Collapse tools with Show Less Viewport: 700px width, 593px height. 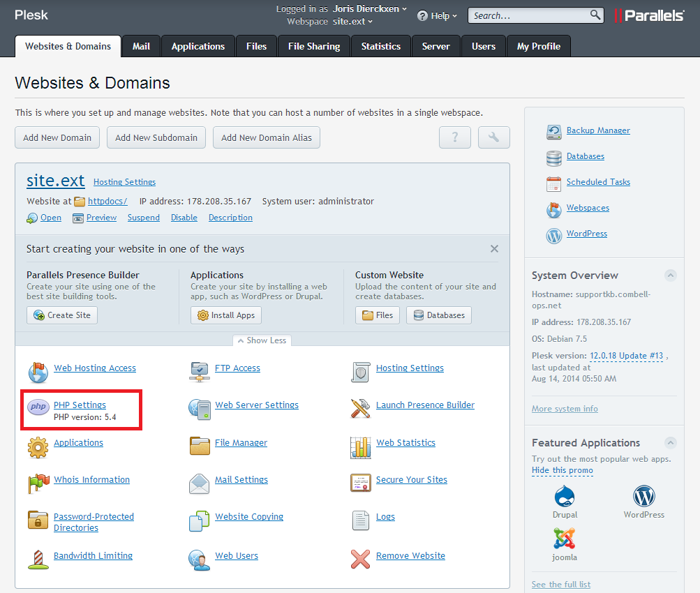point(262,340)
